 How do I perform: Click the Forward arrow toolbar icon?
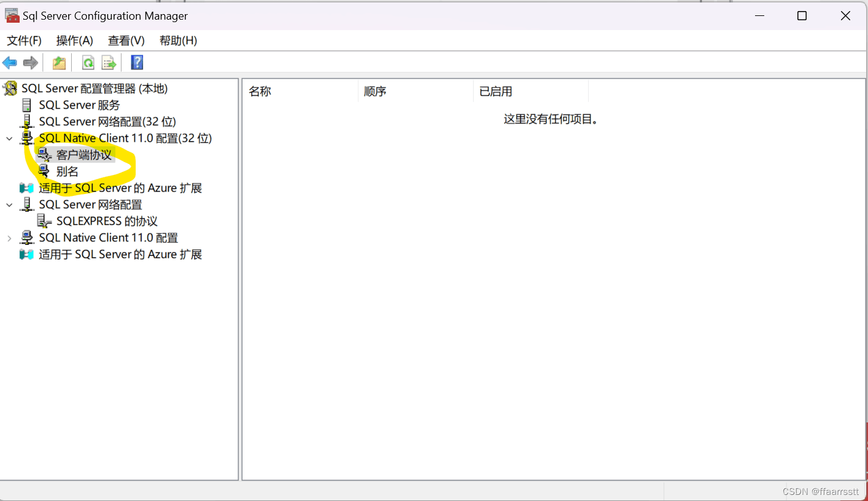(30, 63)
